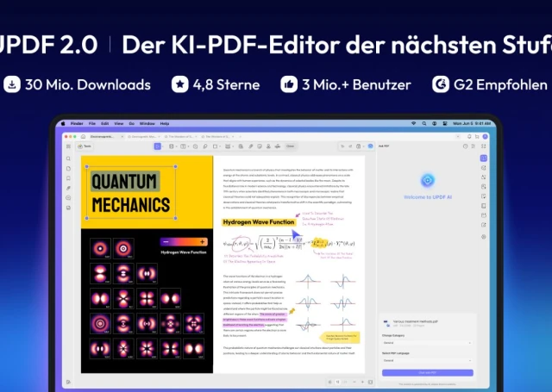The width and height of the screenshot is (552, 392).
Task: Open Spotlight search in menu bar
Action: pos(424,124)
